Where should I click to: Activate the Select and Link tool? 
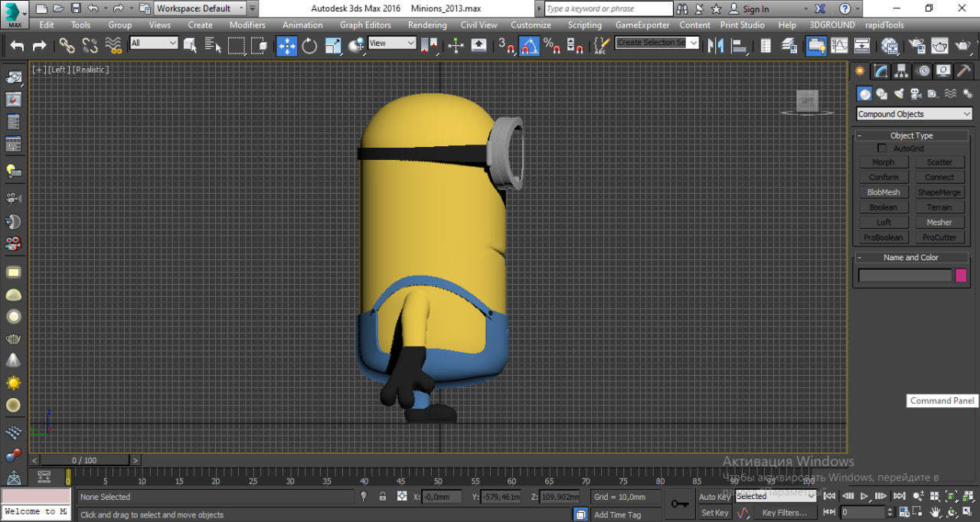coord(67,46)
